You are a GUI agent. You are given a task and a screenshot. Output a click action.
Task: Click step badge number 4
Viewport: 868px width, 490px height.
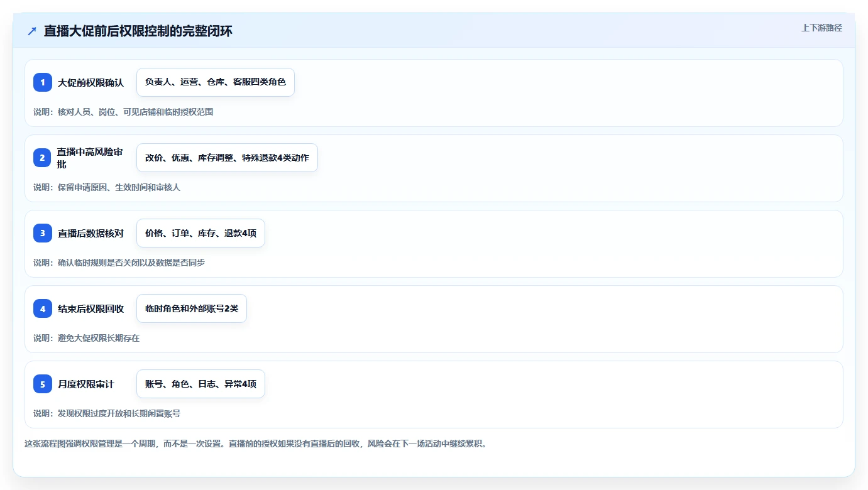[43, 308]
